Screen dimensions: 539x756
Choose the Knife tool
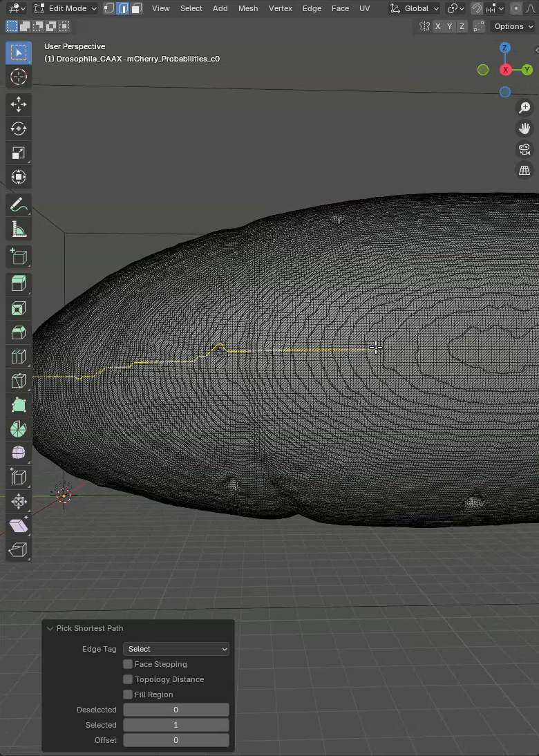tap(19, 380)
